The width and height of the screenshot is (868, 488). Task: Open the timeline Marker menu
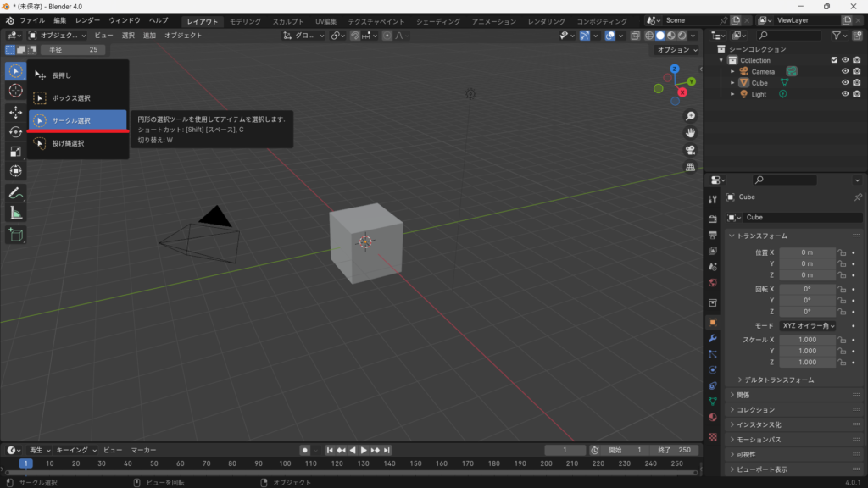[x=143, y=451]
